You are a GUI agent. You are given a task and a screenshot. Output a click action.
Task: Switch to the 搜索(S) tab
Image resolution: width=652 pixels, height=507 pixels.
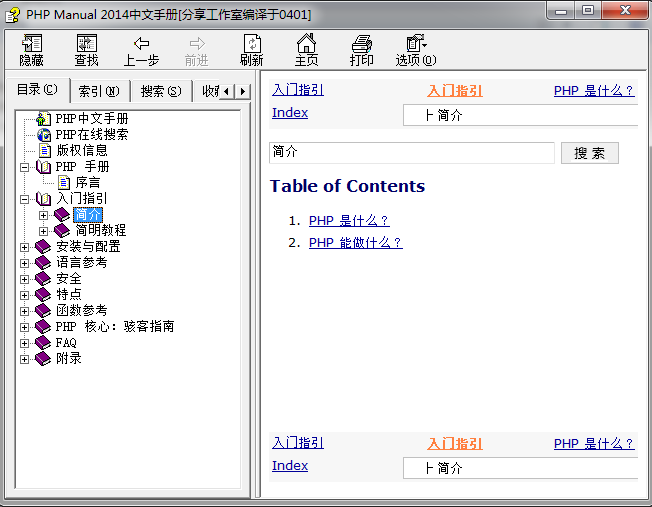pyautogui.click(x=161, y=91)
